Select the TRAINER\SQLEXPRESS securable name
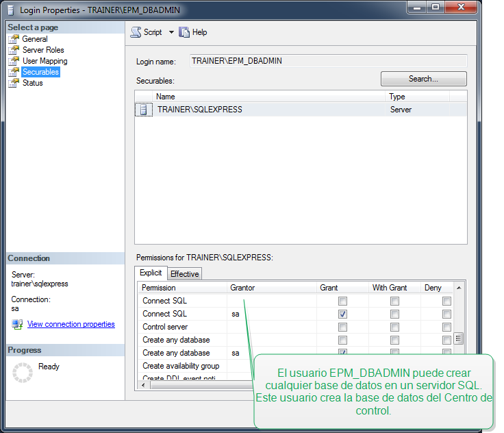The width and height of the screenshot is (504, 433). click(x=199, y=110)
